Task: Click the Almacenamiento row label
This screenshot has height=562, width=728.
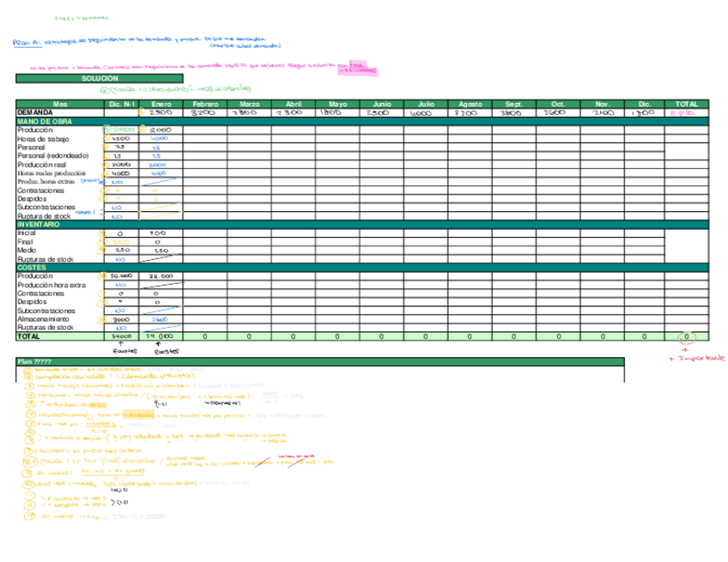Action: (x=43, y=319)
